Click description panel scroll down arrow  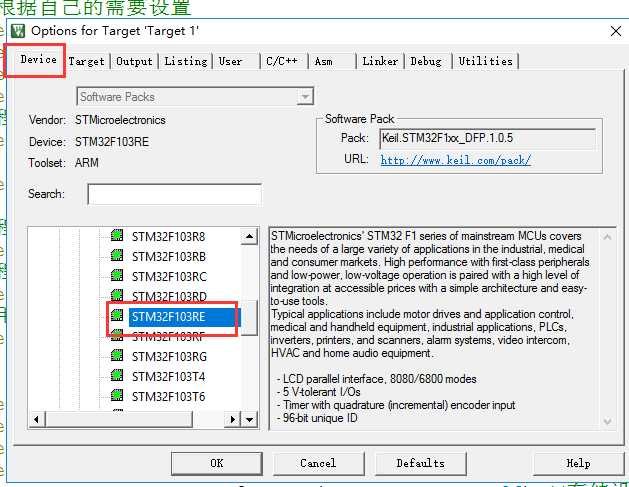(x=607, y=421)
